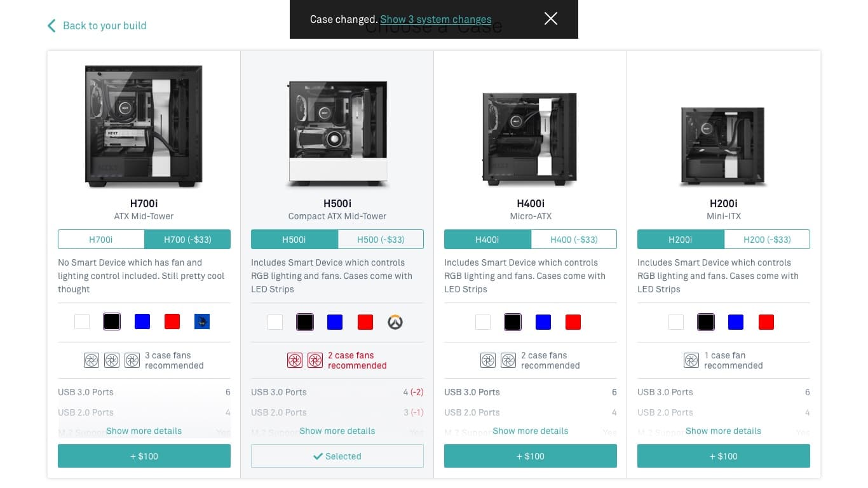This screenshot has width=868, height=488.
Task: Click the back arrow chevron icon
Action: [x=51, y=25]
